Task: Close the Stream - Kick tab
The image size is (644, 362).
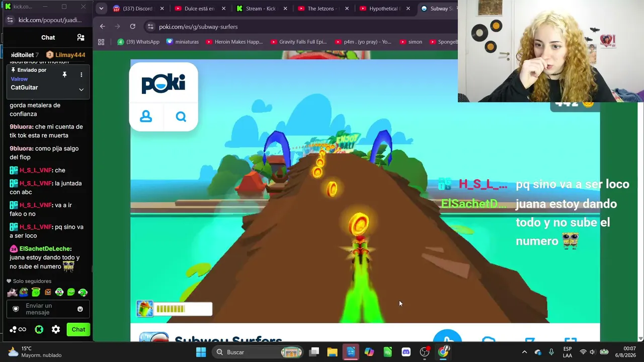Action: [x=285, y=9]
